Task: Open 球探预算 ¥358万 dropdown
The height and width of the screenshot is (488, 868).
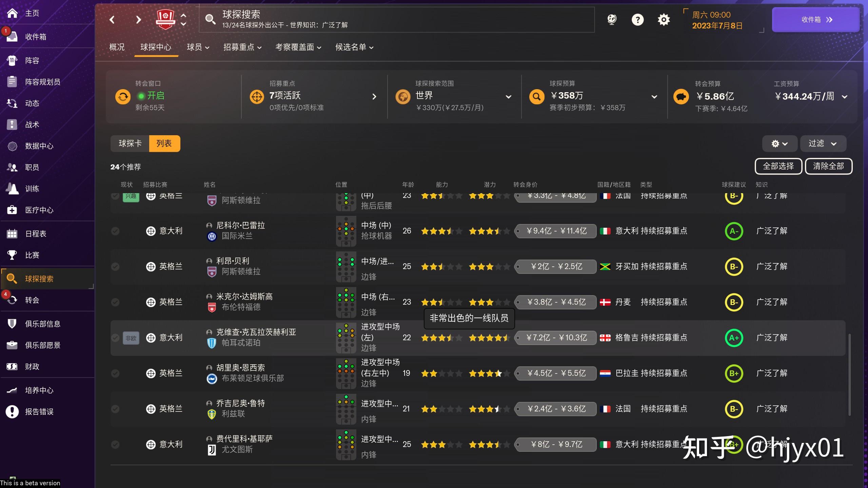Action: (x=654, y=97)
